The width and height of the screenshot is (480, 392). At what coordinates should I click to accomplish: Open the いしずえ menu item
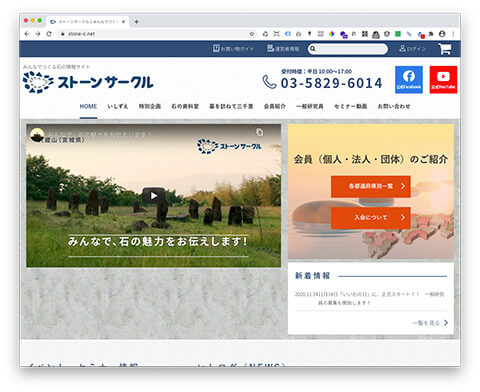(x=118, y=106)
